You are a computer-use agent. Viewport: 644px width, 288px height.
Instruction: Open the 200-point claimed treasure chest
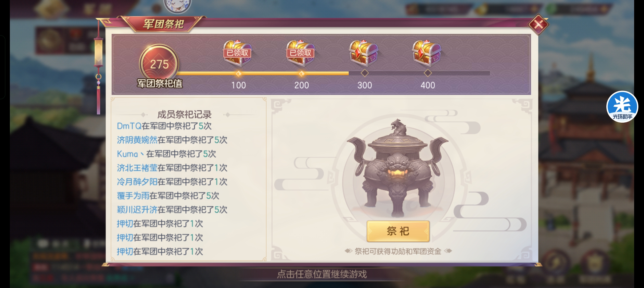[301, 53]
